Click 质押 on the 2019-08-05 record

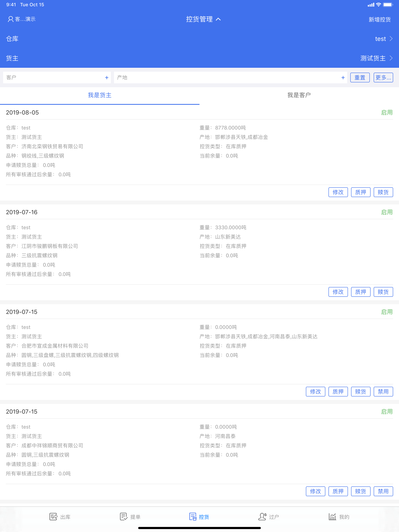pyautogui.click(x=360, y=192)
